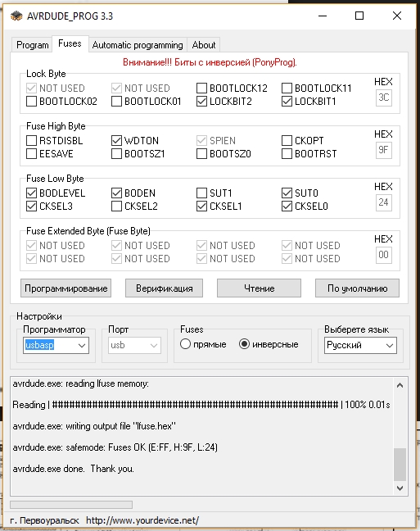Click the Fuse Extended Byte HEX field 00

384,256
